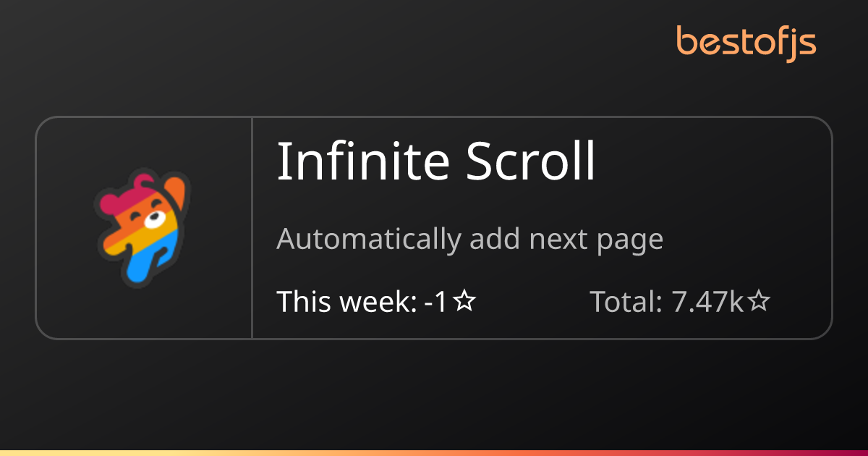Click the bestofjs logo

pyautogui.click(x=746, y=43)
